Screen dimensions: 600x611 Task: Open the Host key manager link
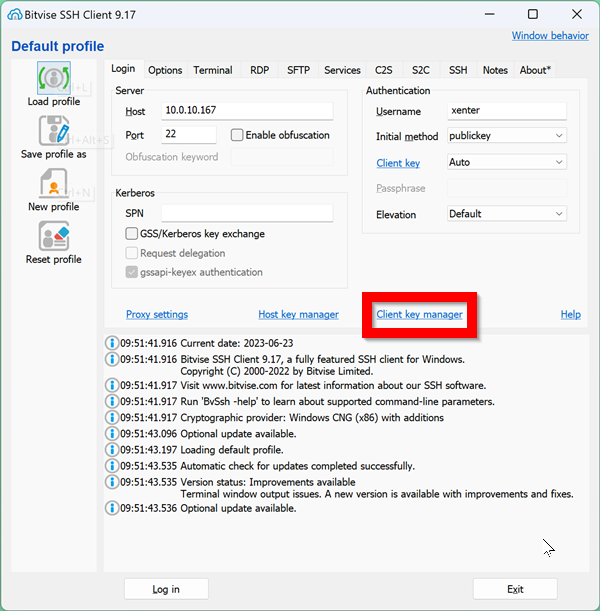coord(298,314)
